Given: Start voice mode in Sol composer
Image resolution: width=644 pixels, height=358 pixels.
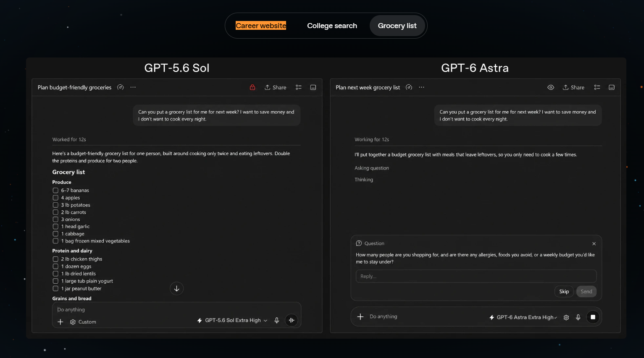Looking at the screenshot, I should click(292, 320).
